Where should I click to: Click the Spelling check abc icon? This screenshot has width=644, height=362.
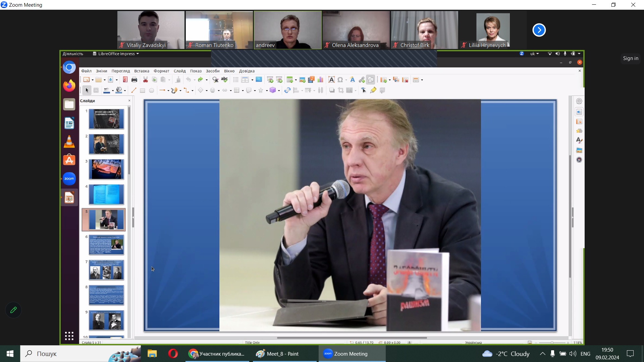pyautogui.click(x=224, y=80)
